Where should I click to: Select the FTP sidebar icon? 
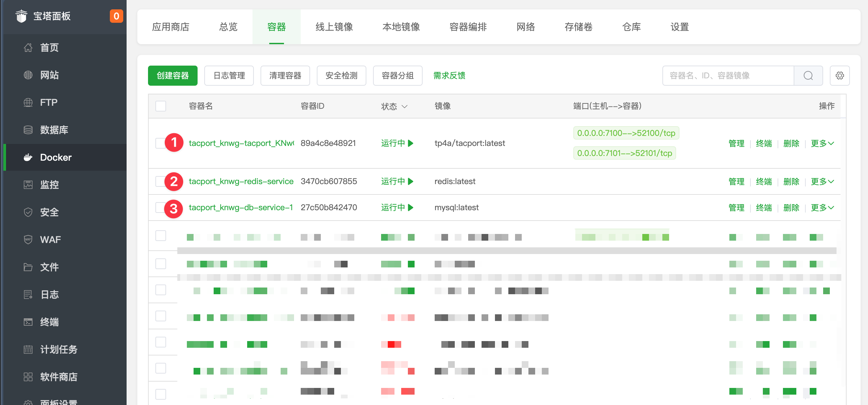(28, 102)
